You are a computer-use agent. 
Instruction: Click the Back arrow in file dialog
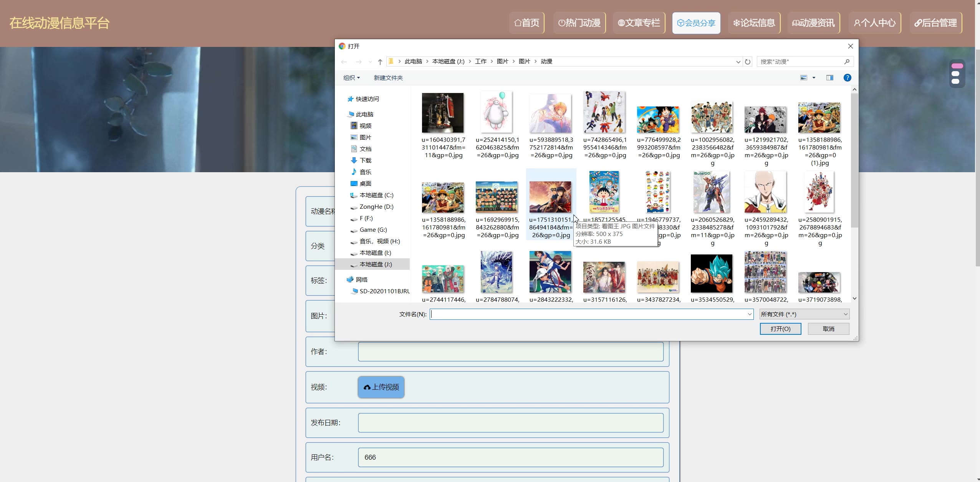click(344, 62)
